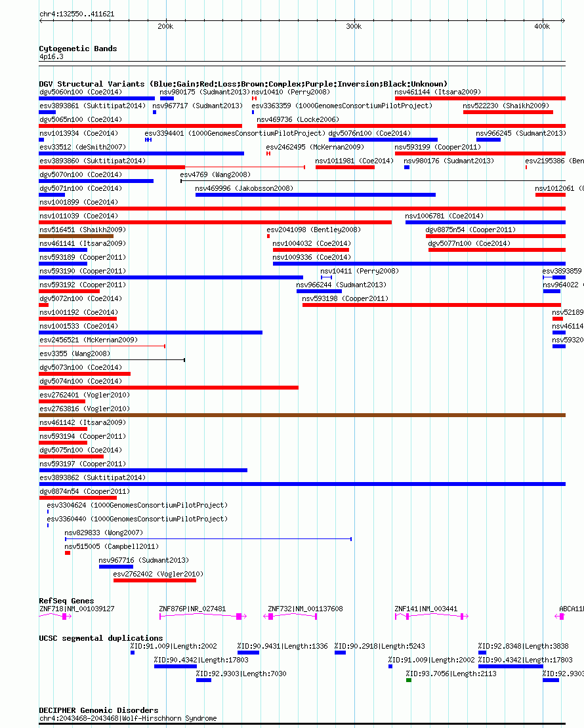Select nsv966245 (Sudmant2013) label
Image resolution: width=584 pixels, height=728 pixels.
[521, 133]
